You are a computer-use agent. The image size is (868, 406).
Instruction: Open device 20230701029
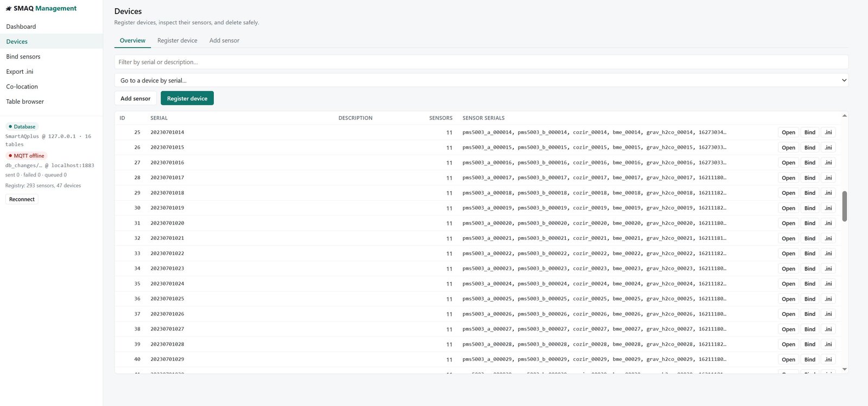(788, 359)
